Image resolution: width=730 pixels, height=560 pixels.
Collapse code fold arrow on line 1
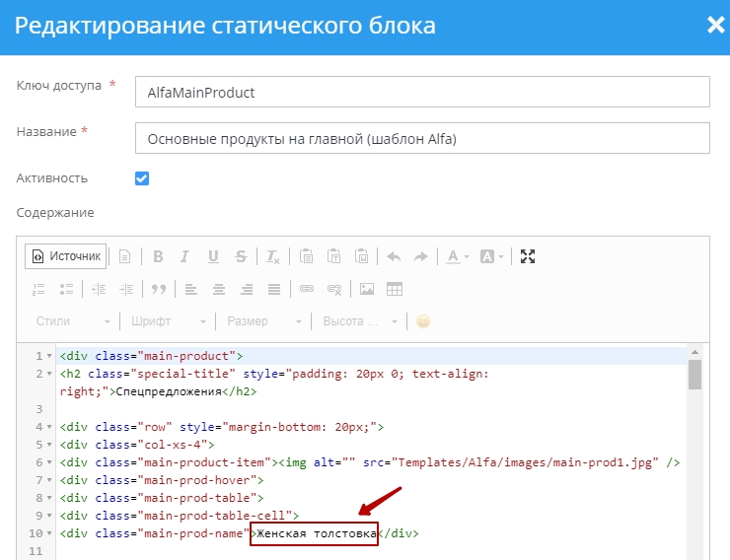coord(49,357)
